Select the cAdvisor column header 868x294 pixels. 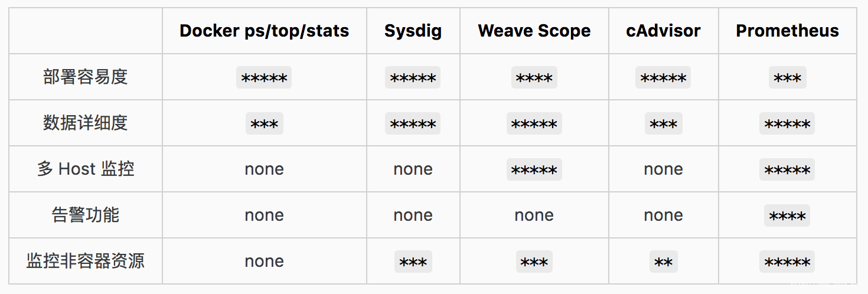coord(663,31)
